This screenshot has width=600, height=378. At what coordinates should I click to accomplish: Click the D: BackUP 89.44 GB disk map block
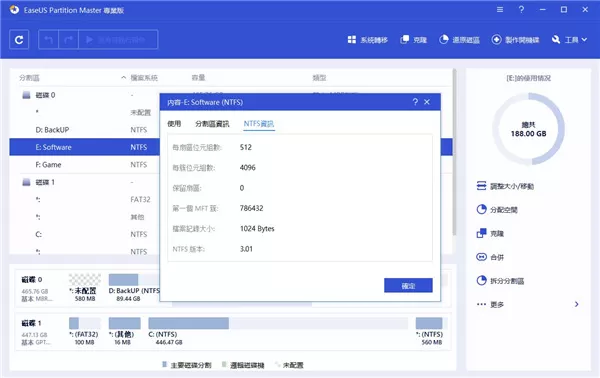(x=134, y=287)
